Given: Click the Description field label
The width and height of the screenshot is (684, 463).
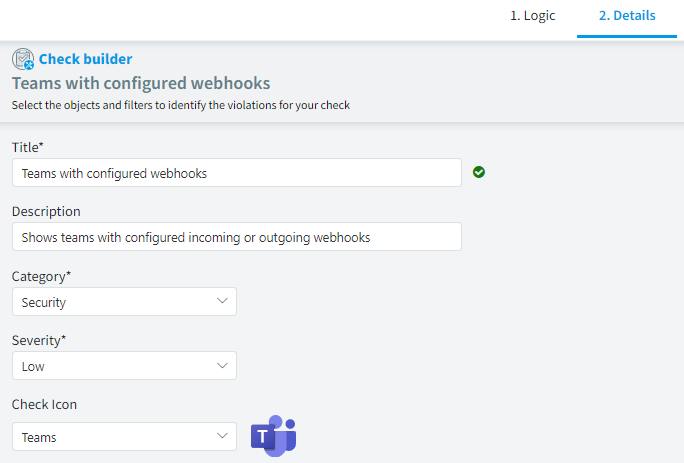Looking at the screenshot, I should tap(46, 212).
